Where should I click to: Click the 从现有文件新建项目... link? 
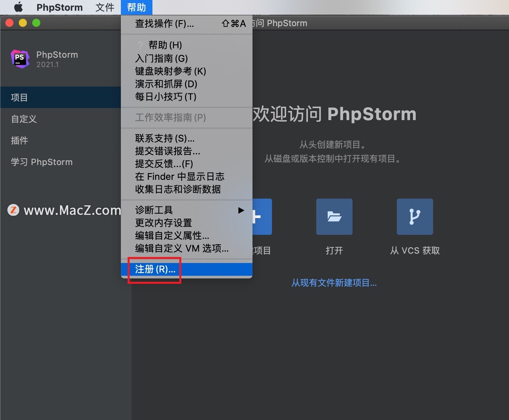(x=334, y=283)
